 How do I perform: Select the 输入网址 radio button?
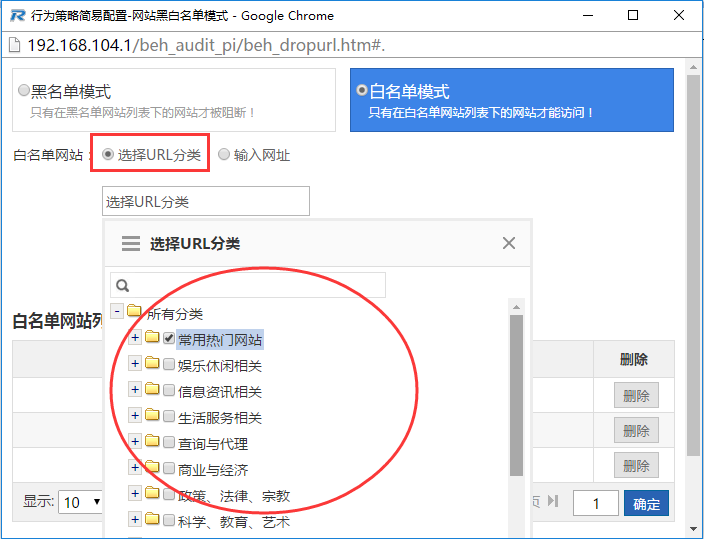pos(224,155)
